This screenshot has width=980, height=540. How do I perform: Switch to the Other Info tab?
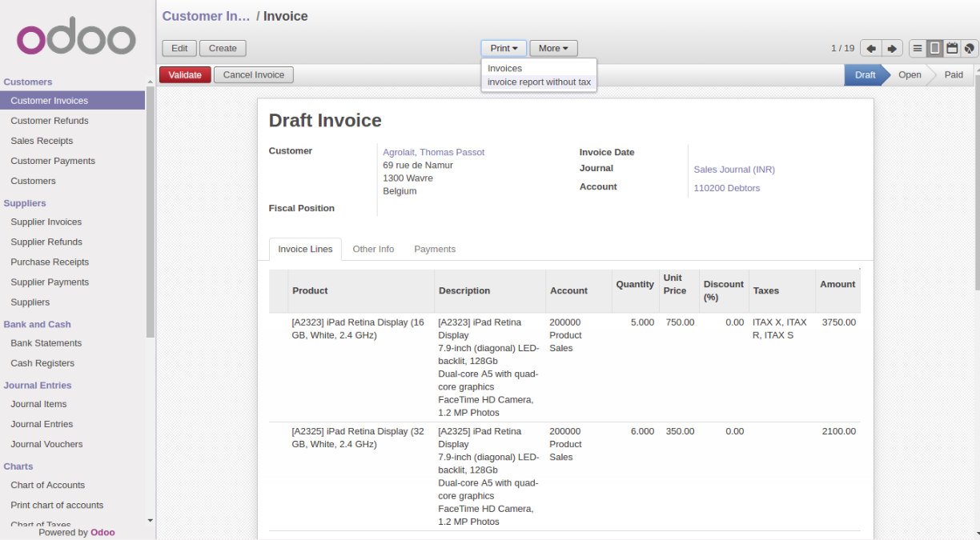[x=373, y=249]
